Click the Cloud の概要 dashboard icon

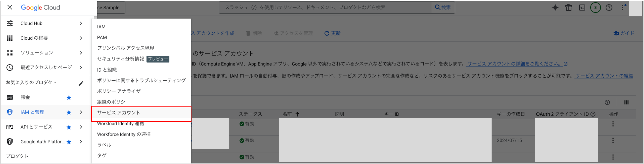point(10,38)
